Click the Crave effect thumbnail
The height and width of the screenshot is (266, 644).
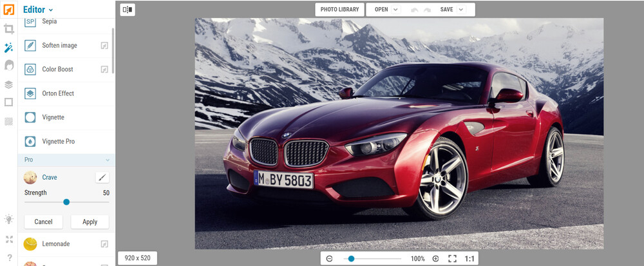pos(30,177)
